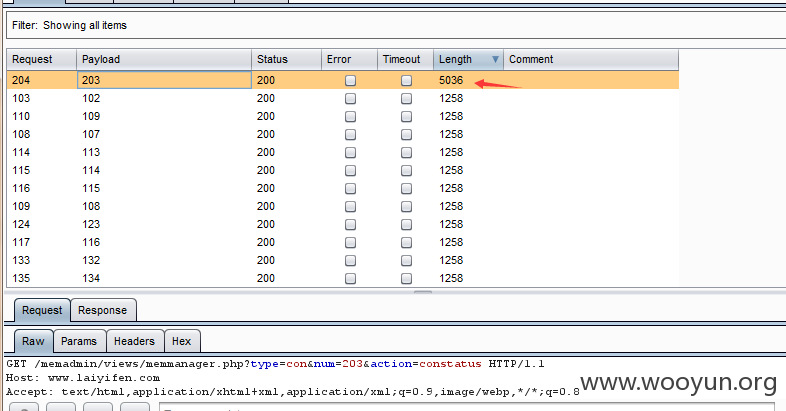
Task: Select payload cell 203
Action: [164, 80]
